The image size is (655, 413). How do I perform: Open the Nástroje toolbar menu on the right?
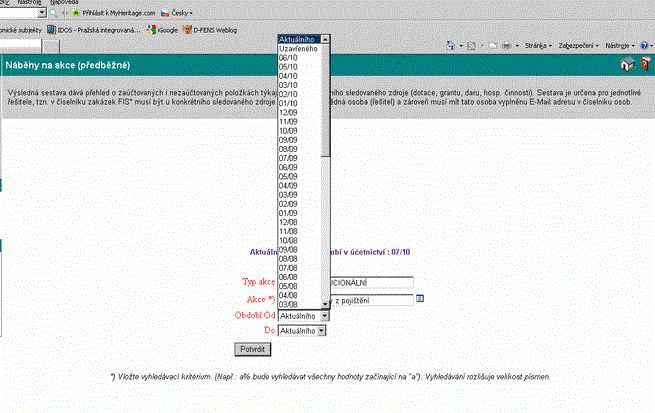pyautogui.click(x=620, y=46)
